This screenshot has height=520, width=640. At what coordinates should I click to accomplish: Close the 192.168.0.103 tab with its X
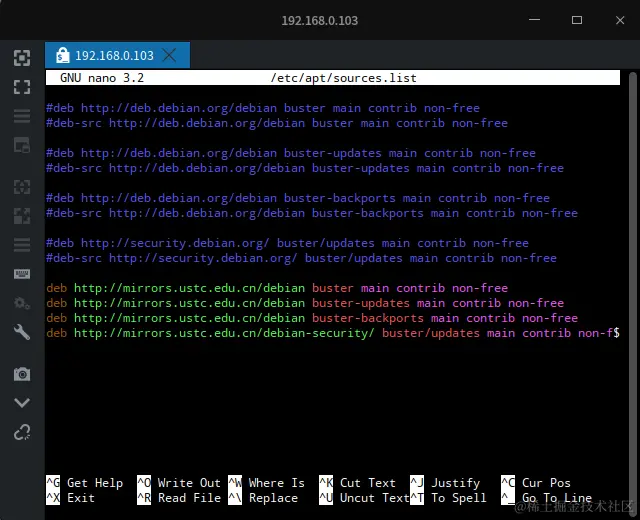[169, 55]
